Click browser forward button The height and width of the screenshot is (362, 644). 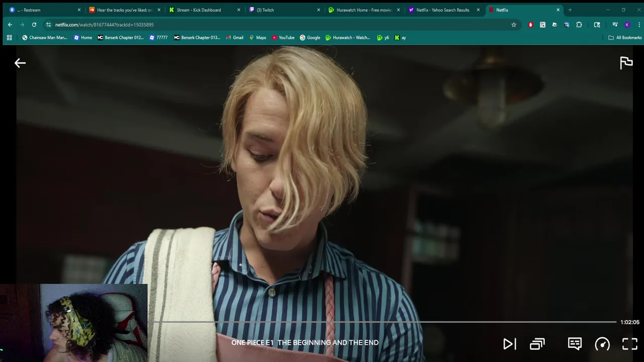coord(22,25)
